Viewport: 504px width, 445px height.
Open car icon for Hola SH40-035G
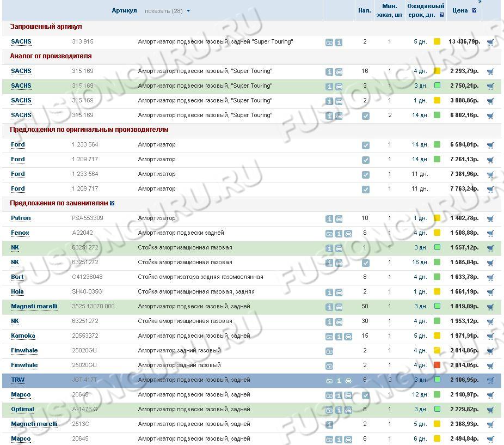pyautogui.click(x=339, y=292)
